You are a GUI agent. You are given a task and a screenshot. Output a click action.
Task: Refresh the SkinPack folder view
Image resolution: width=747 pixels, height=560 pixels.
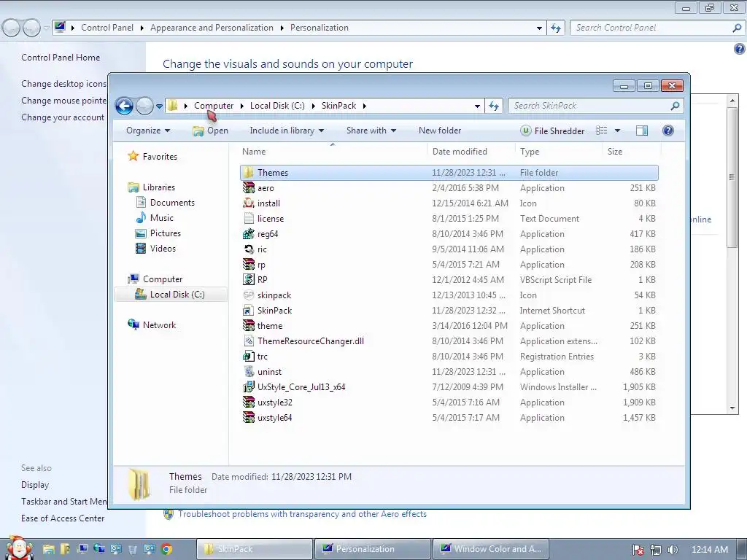pyautogui.click(x=494, y=106)
